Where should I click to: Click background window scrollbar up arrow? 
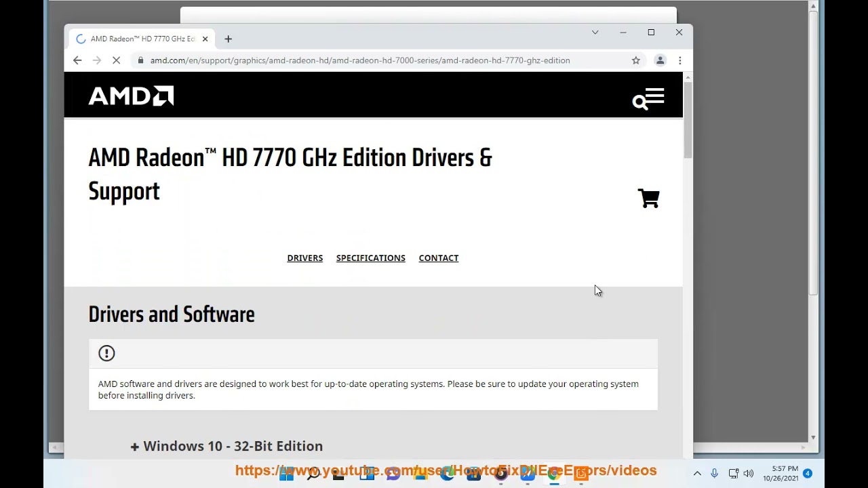(813, 6)
